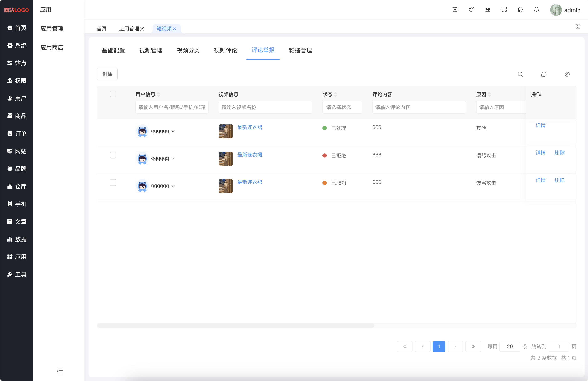The image size is (588, 381).
Task: Open table column settings icon
Action: (x=567, y=74)
